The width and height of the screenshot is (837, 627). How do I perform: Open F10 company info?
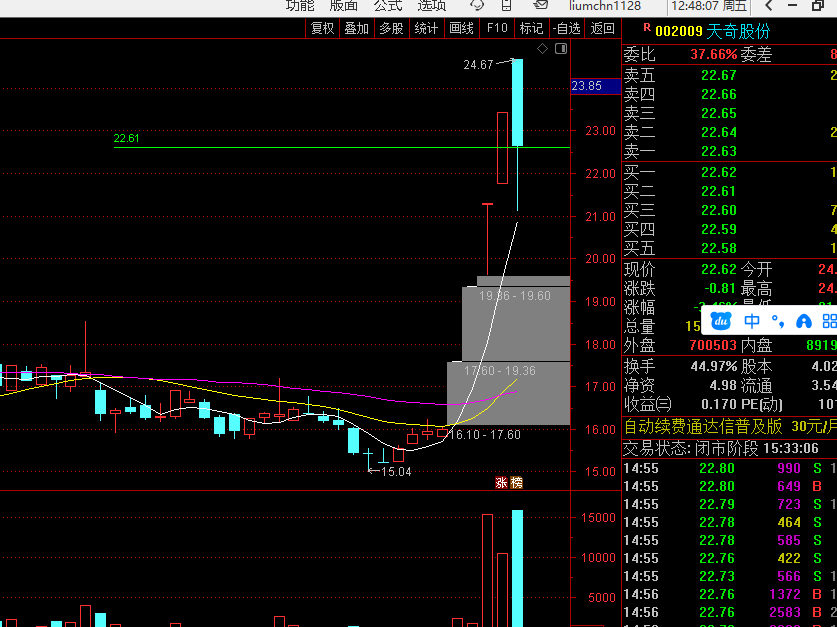tap(497, 28)
